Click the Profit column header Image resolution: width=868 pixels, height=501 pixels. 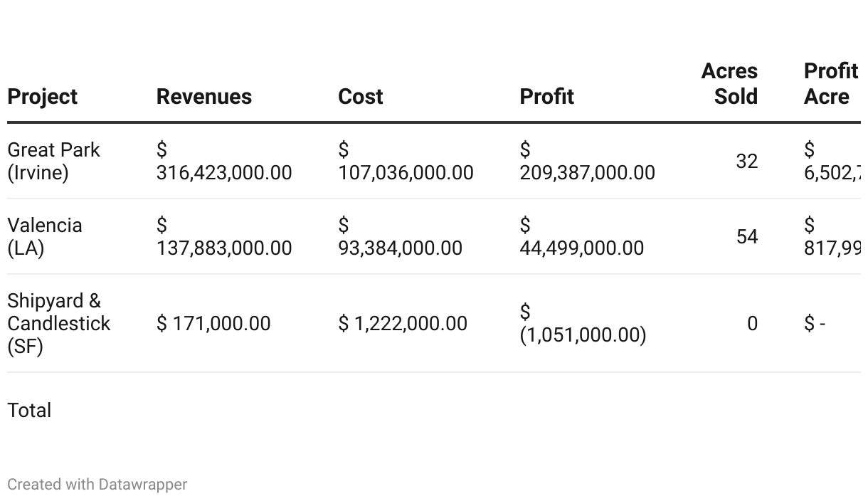[x=546, y=97]
